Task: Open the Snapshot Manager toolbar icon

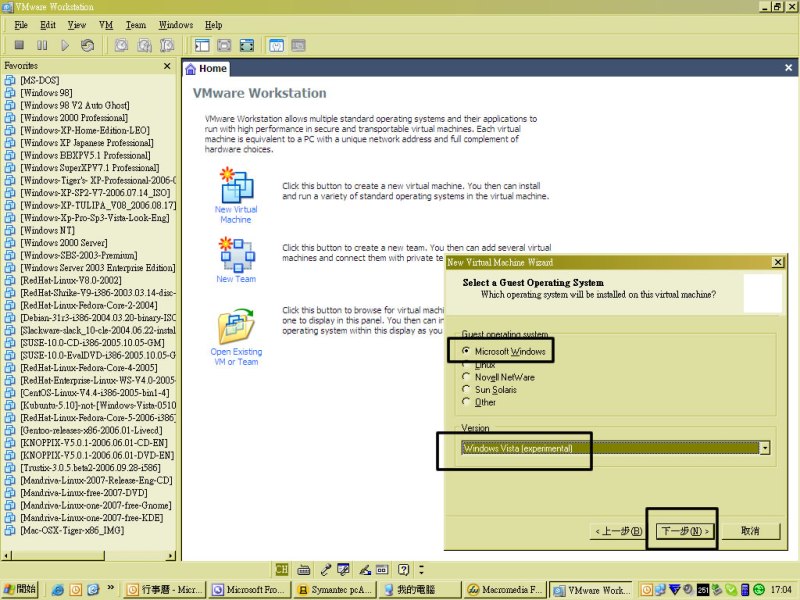Action: [x=167, y=45]
